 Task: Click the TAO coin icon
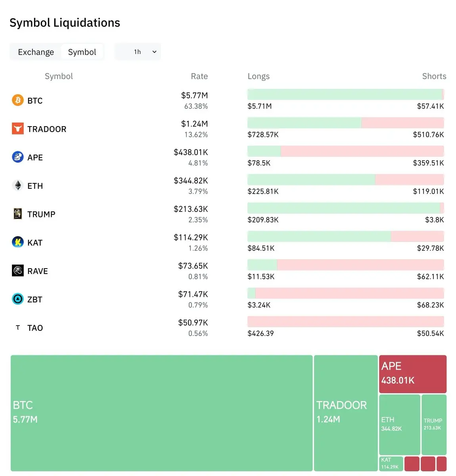pyautogui.click(x=18, y=328)
